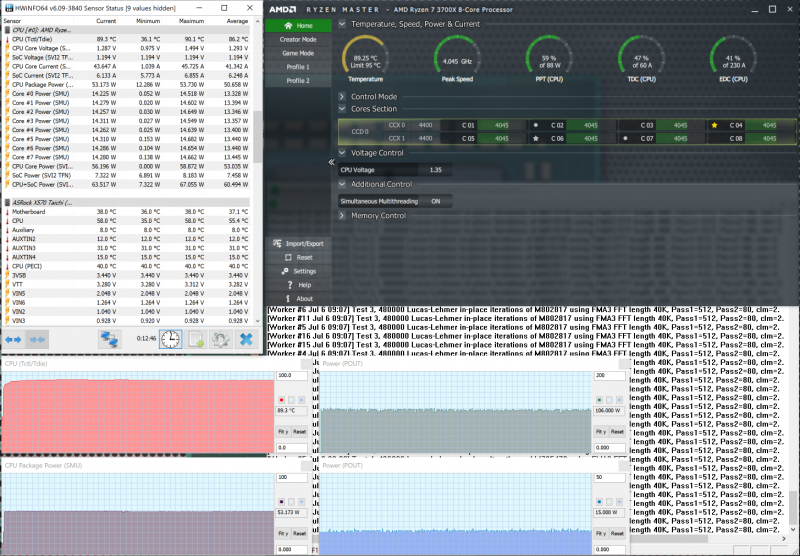Image resolution: width=800 pixels, height=556 pixels.
Task: Click HWiNFO blue X close sensors icon
Action: tap(246, 339)
